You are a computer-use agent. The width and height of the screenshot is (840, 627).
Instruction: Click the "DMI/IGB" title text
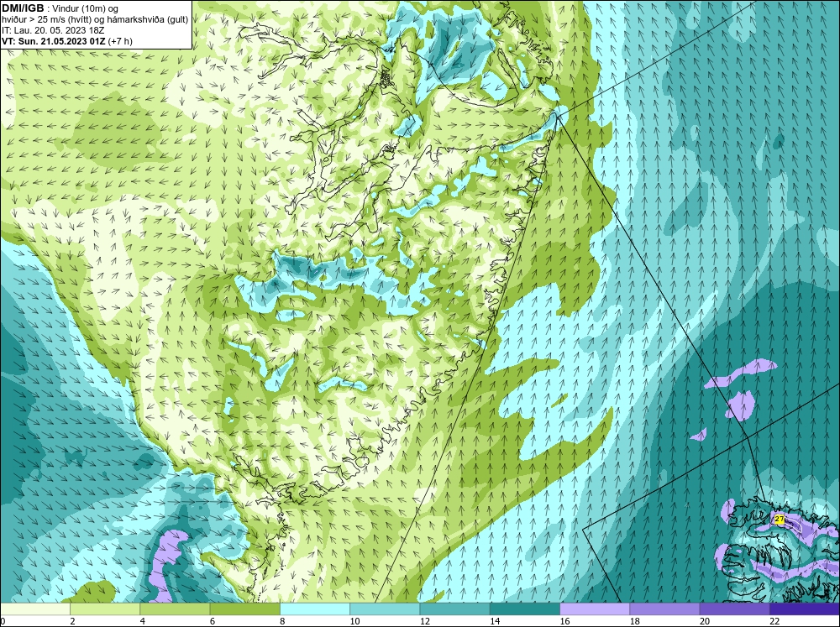23,8
